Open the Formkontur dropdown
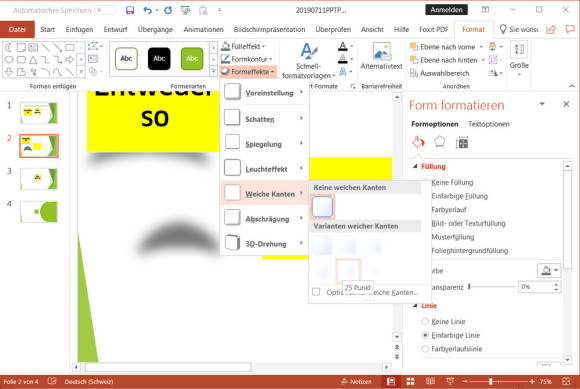Image resolution: width=580 pixels, height=389 pixels. coord(246,59)
